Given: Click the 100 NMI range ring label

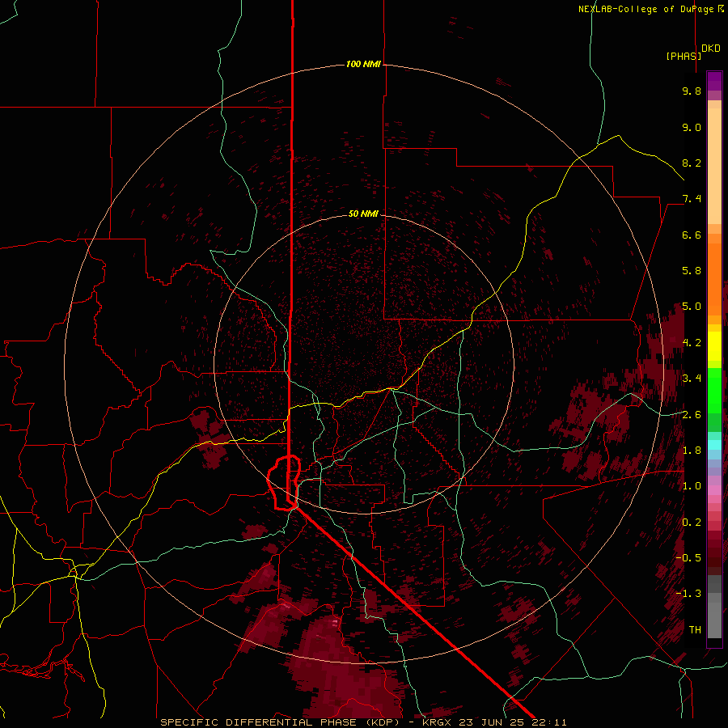Looking at the screenshot, I should pyautogui.click(x=363, y=64).
